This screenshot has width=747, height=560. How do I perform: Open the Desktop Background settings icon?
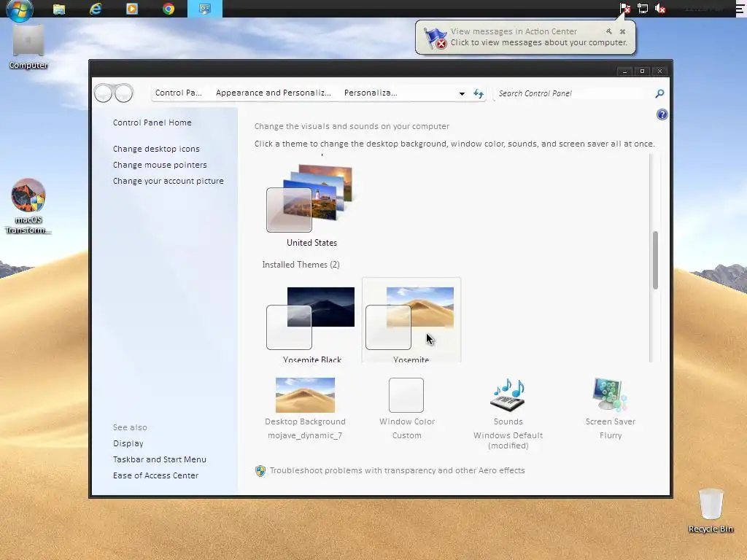tap(305, 394)
